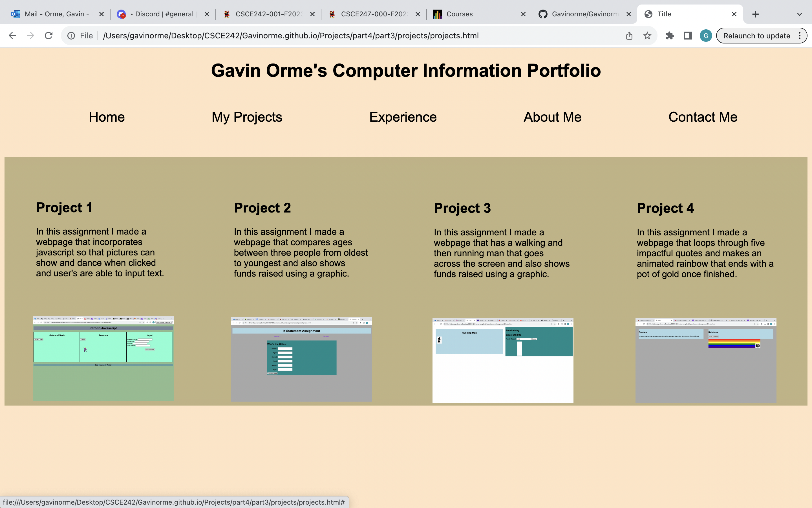
Task: Open the Home navigation link
Action: pos(107,117)
